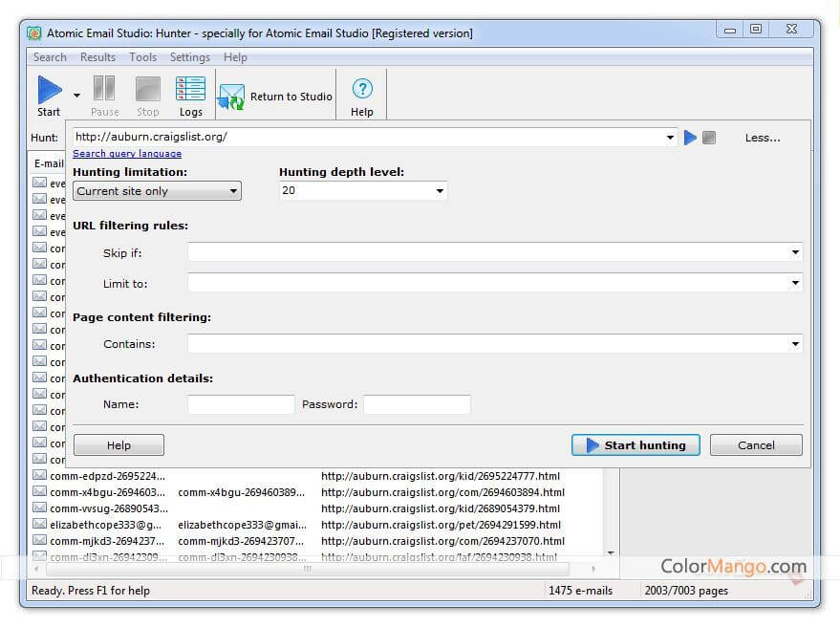Open the Help question mark icon

point(361,90)
